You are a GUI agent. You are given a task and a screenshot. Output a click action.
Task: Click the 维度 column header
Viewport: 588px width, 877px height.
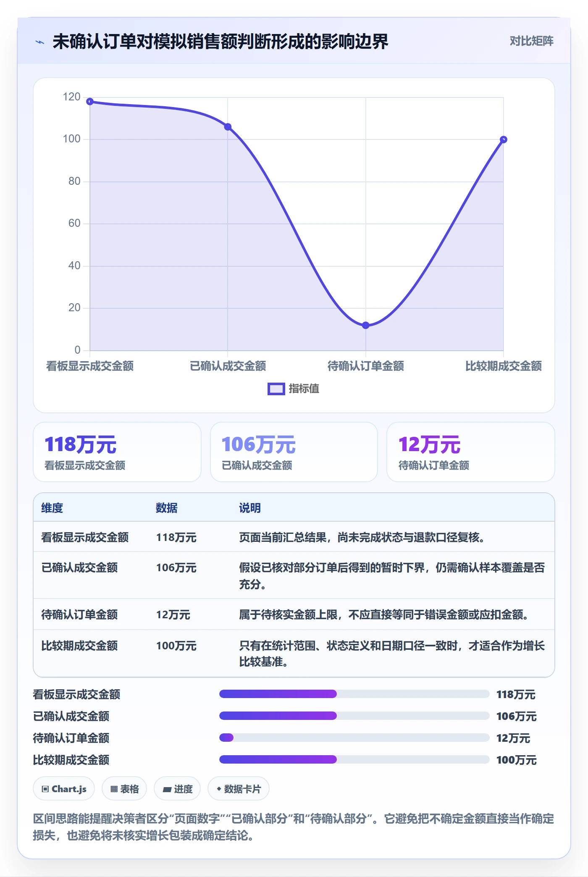coord(52,508)
